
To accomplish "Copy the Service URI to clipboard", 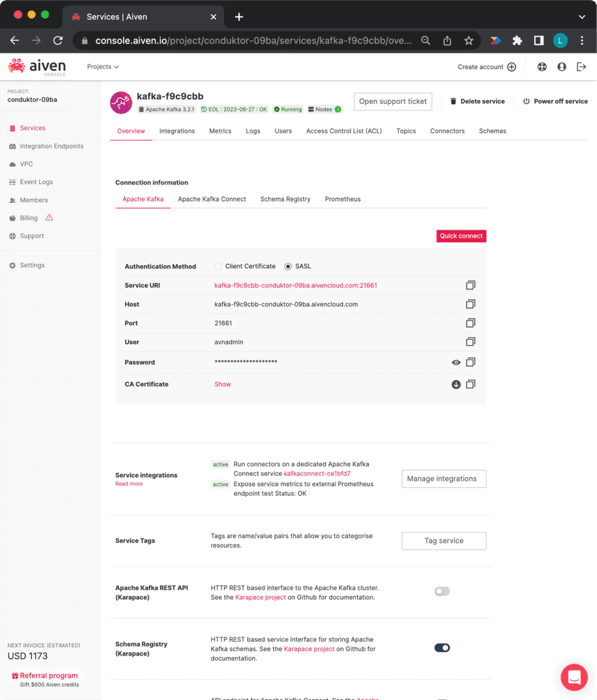I will tap(471, 285).
